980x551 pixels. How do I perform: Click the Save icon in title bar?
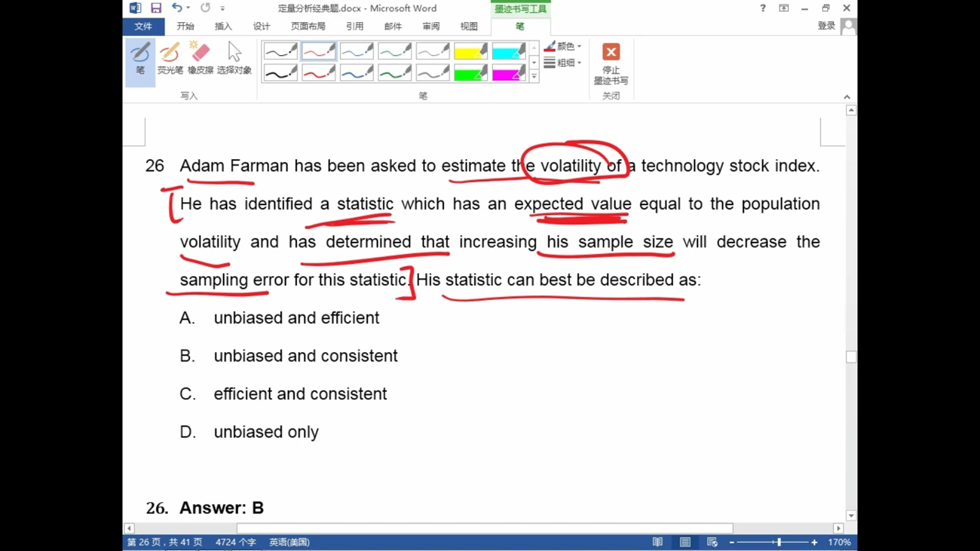point(156,8)
